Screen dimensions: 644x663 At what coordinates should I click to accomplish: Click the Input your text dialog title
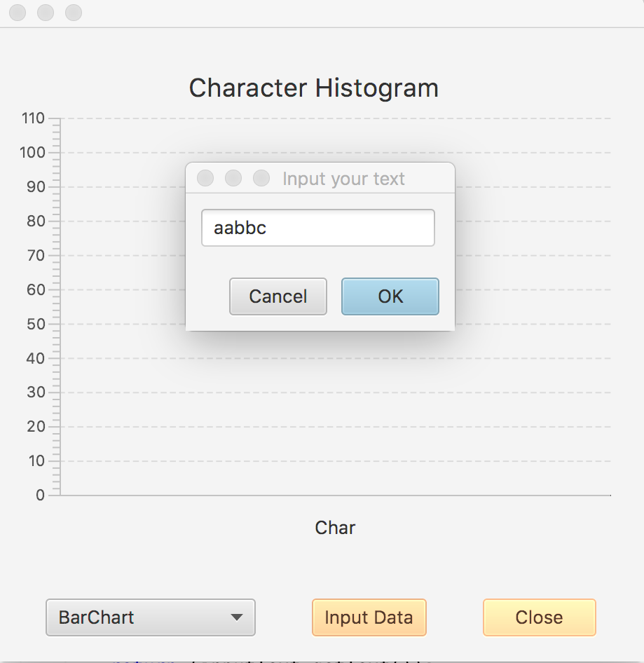coord(343,179)
